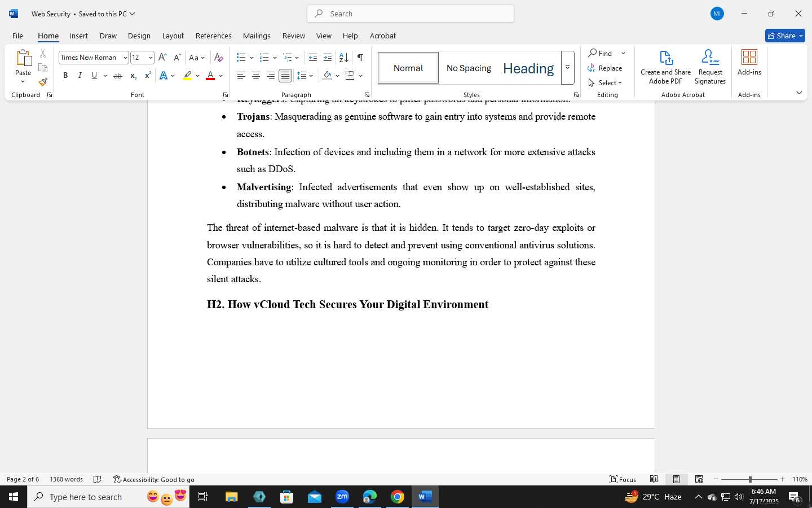Viewport: 812px width, 508px height.
Task: Decrease font size with Shrink Font
Action: pyautogui.click(x=177, y=58)
